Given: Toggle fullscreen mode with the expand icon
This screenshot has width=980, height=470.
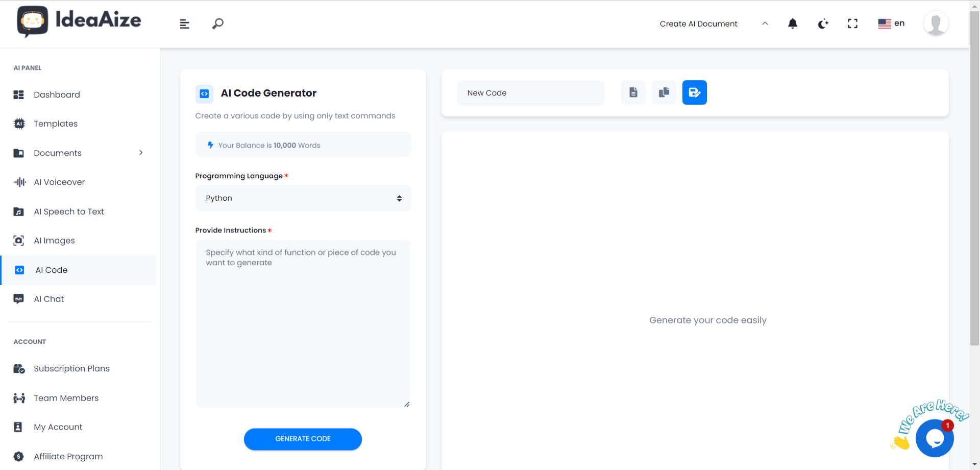Looking at the screenshot, I should [852, 23].
